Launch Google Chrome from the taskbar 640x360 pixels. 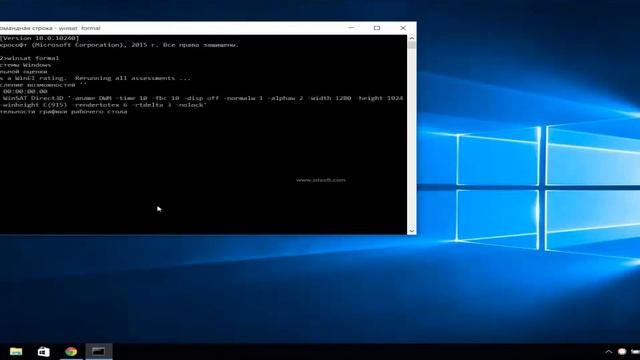tap(71, 351)
